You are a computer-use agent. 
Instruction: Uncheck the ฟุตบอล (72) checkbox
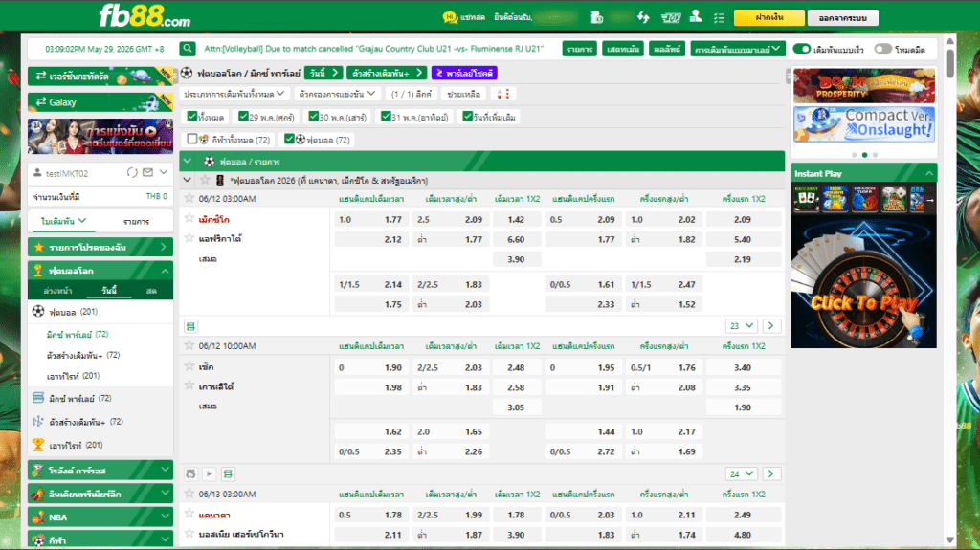click(x=289, y=139)
